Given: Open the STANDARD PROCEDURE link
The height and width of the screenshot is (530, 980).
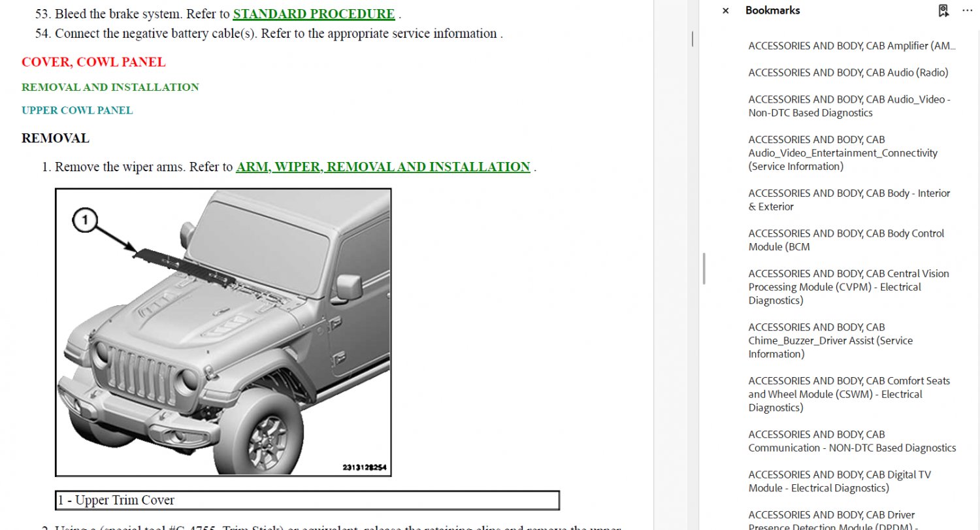Looking at the screenshot, I should point(314,14).
